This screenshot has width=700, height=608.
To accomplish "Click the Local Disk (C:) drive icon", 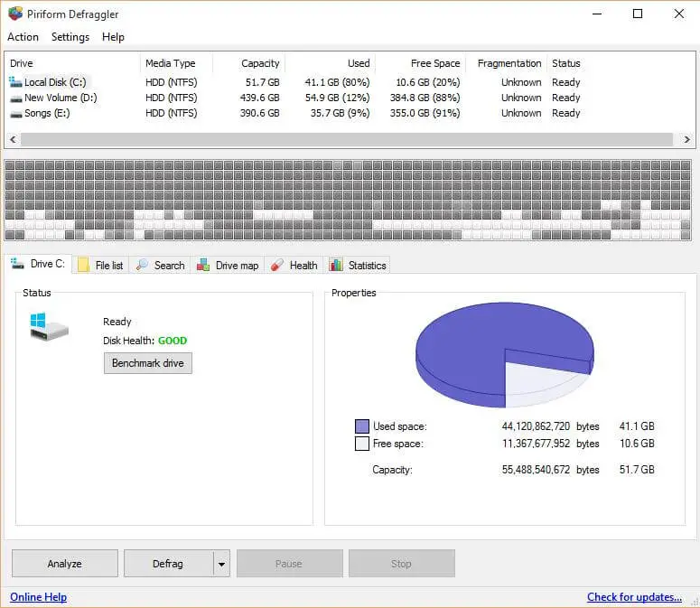I will pos(15,82).
